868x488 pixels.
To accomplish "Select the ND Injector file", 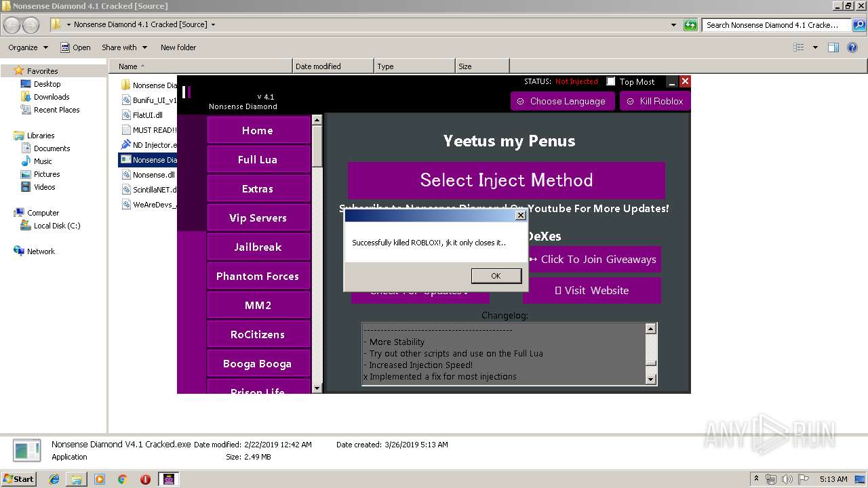I will pyautogui.click(x=149, y=145).
